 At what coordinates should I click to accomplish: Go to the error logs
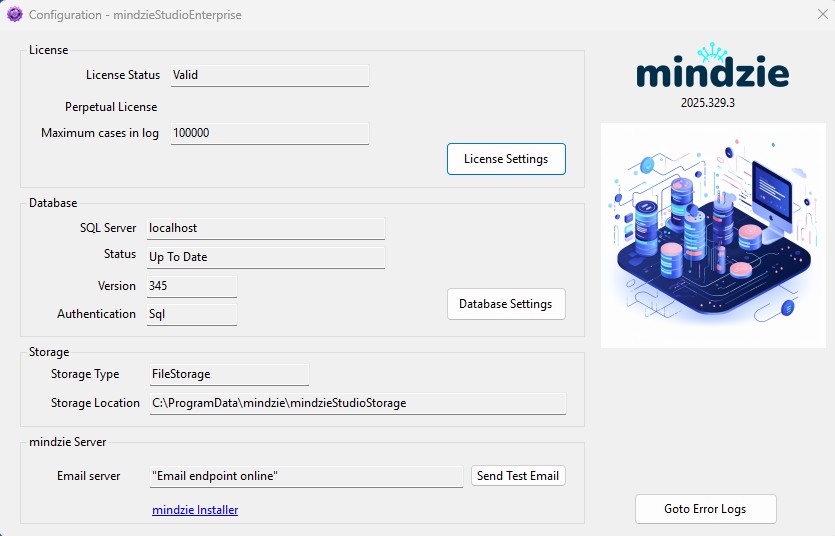[706, 509]
